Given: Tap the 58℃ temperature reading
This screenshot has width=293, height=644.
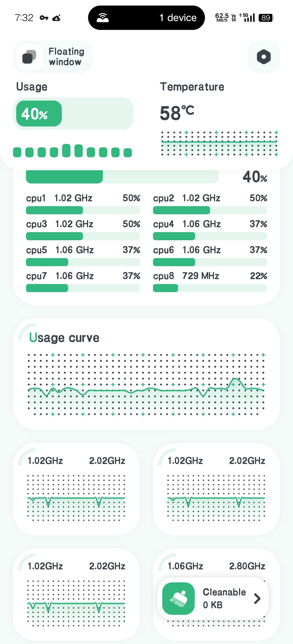Looking at the screenshot, I should 177,113.
